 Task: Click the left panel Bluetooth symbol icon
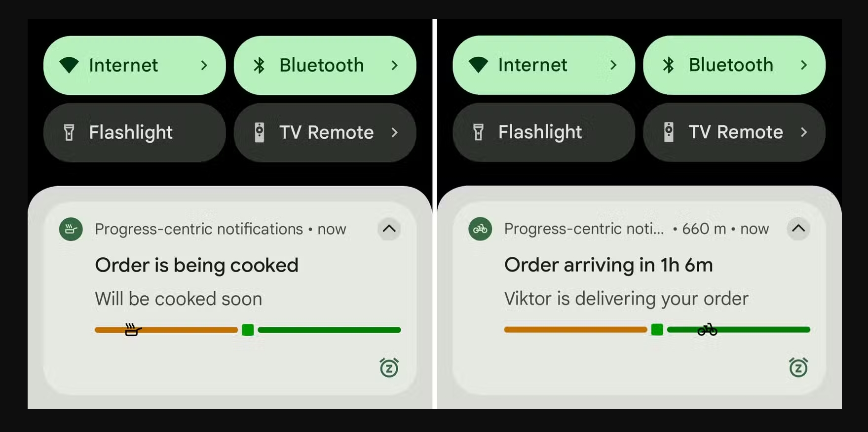click(x=259, y=65)
